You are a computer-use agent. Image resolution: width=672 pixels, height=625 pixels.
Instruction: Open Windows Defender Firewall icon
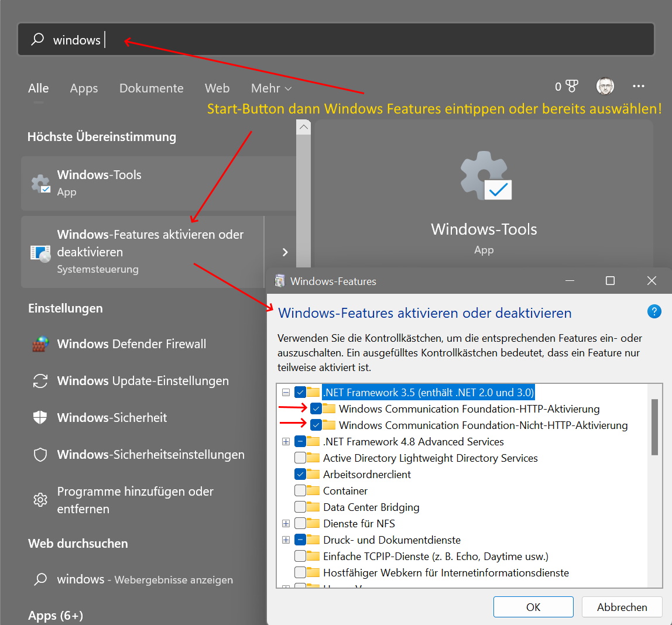coord(40,344)
